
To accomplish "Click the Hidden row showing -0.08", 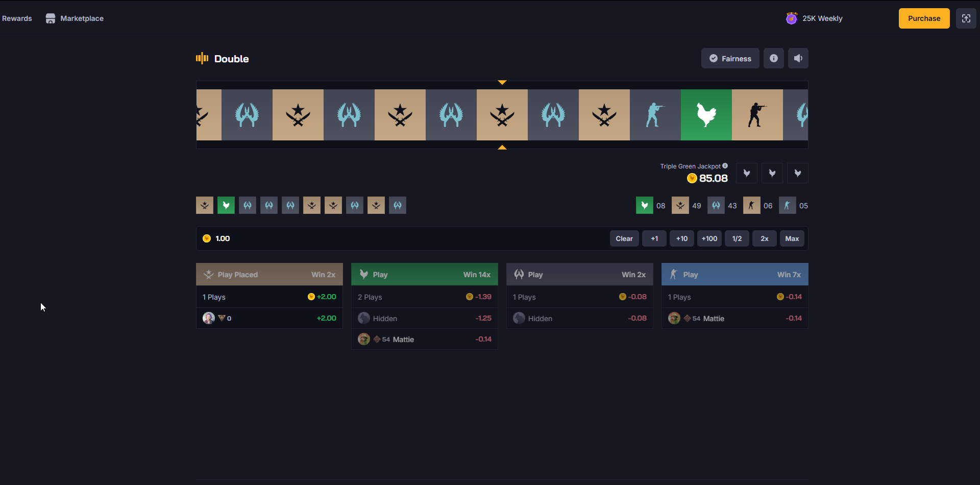I will [x=580, y=318].
